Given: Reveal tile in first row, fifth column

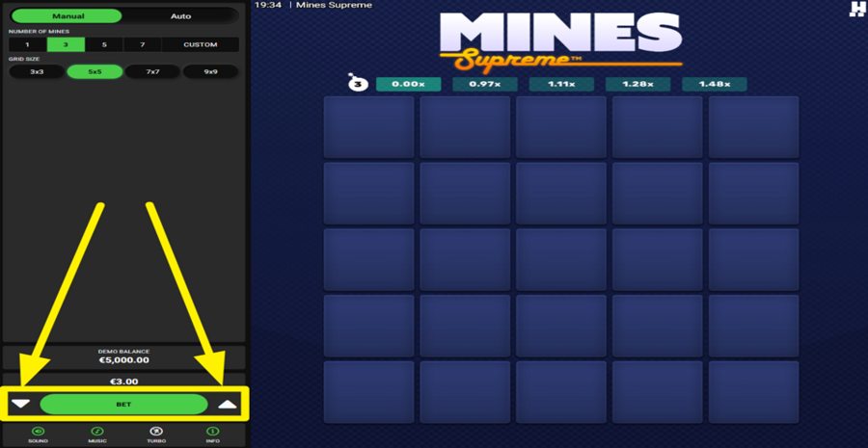Looking at the screenshot, I should tap(754, 127).
